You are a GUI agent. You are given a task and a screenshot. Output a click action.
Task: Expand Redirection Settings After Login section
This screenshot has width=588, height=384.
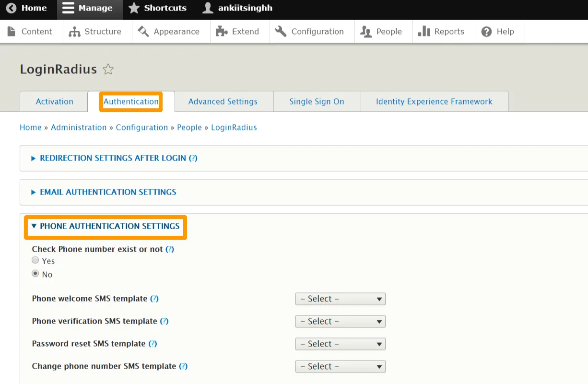tap(113, 158)
